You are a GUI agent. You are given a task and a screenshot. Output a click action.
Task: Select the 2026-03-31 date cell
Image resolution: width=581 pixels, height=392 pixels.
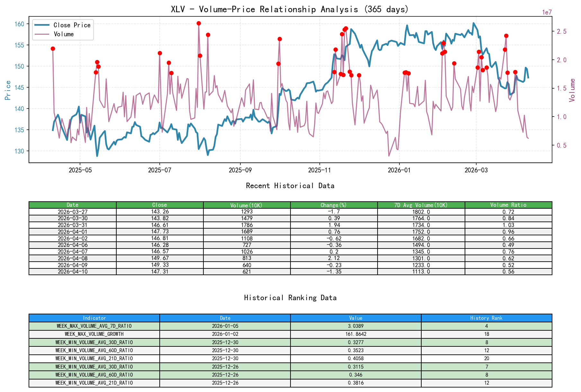tap(73, 225)
